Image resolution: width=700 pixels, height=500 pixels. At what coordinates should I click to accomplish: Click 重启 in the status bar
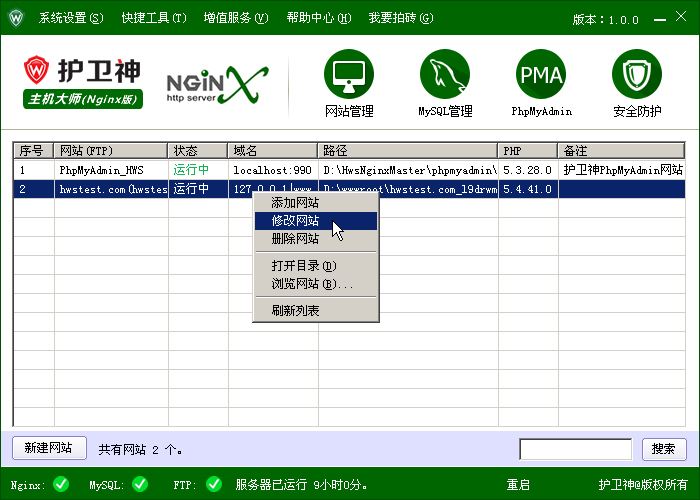tap(518, 484)
